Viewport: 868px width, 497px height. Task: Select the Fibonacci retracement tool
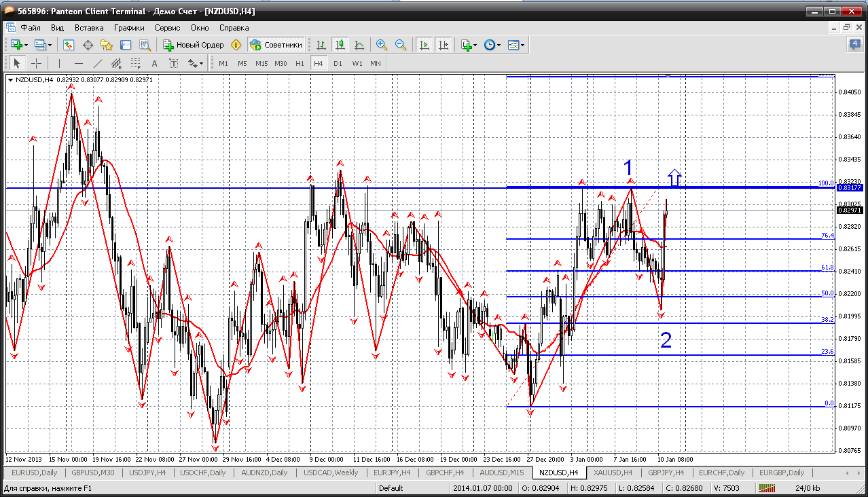click(135, 63)
